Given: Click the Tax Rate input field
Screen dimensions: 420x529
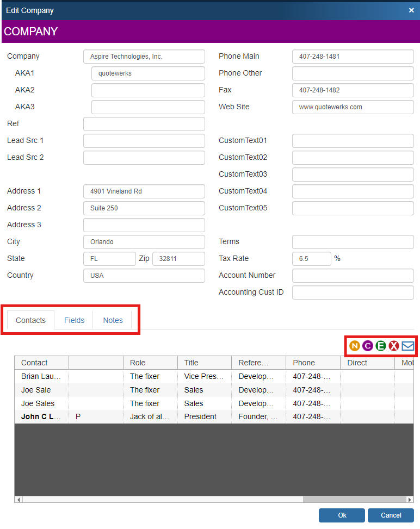Looking at the screenshot, I should coord(311,259).
